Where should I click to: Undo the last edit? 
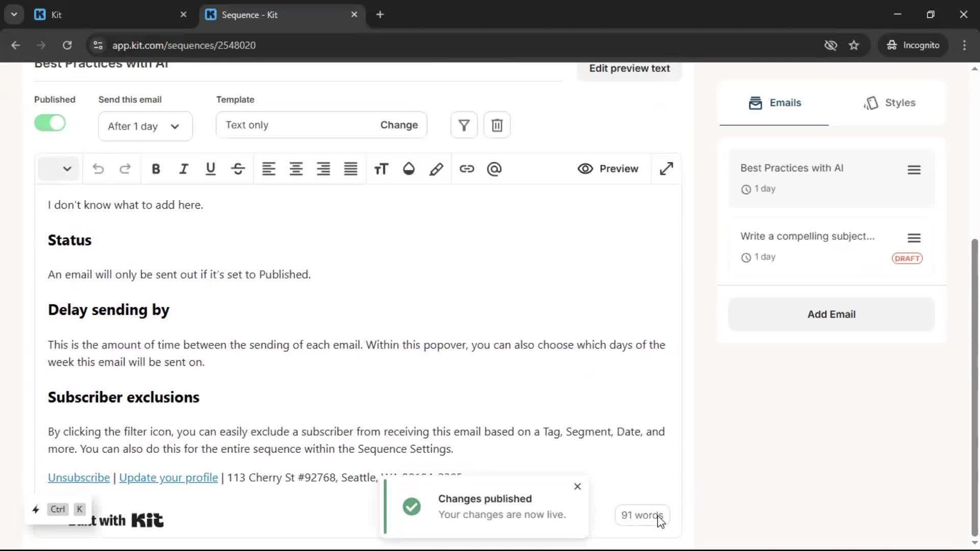(98, 169)
